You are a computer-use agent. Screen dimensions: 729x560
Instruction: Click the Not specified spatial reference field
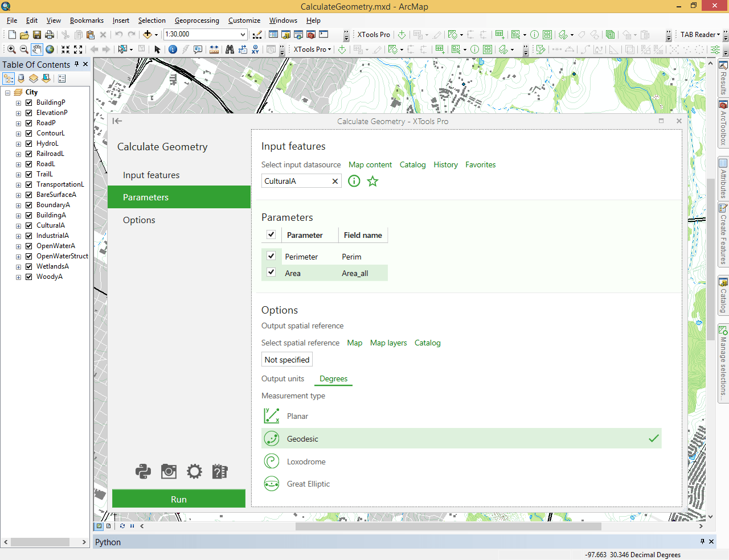coord(287,360)
